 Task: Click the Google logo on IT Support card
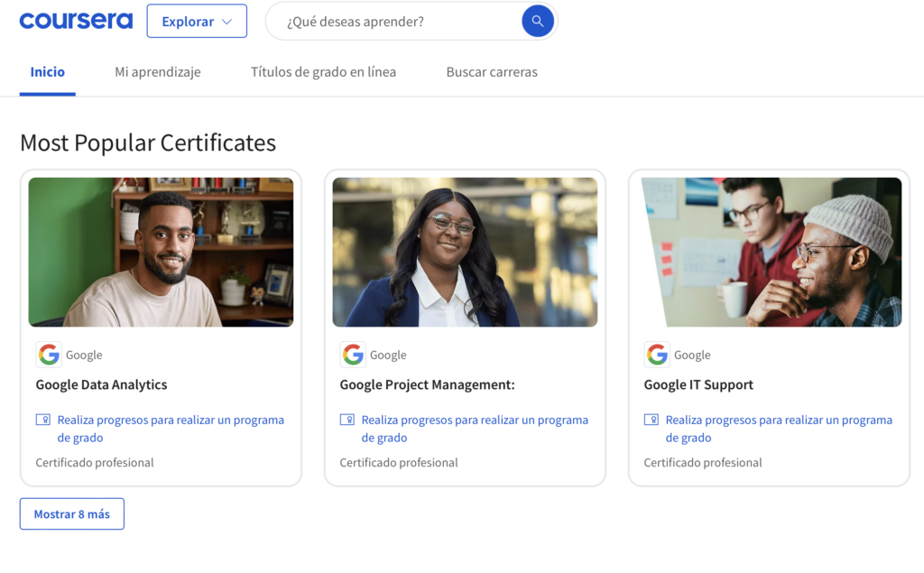coord(657,355)
